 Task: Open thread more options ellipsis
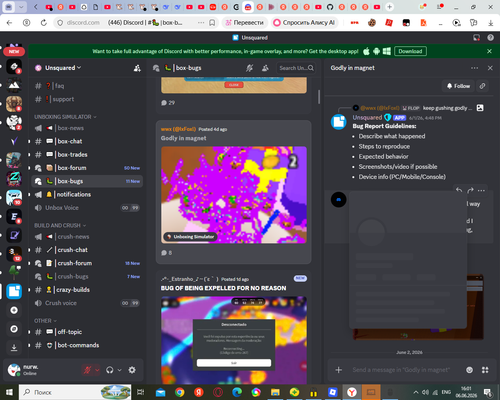point(474,68)
